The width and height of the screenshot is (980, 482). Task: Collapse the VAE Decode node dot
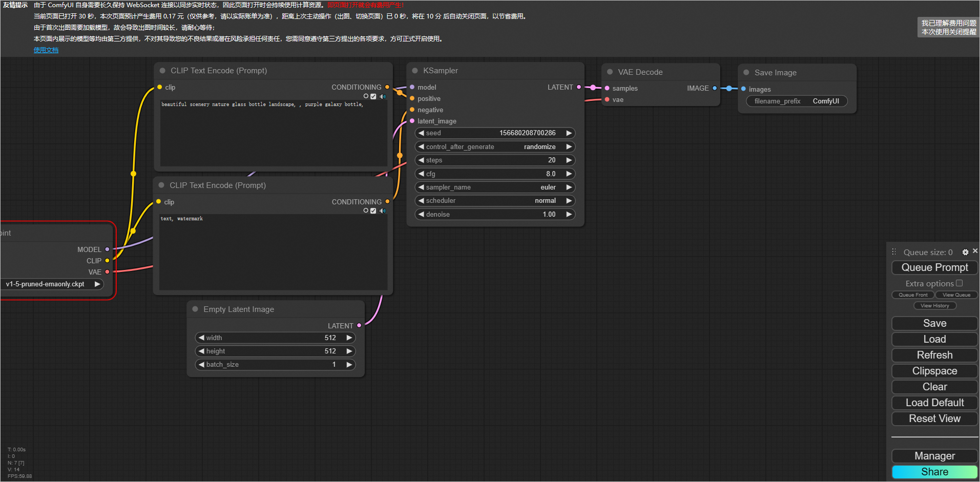click(x=610, y=72)
